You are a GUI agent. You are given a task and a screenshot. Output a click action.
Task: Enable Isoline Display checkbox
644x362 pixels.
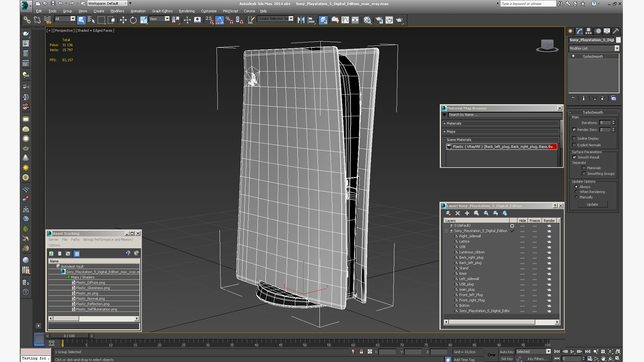click(x=574, y=138)
